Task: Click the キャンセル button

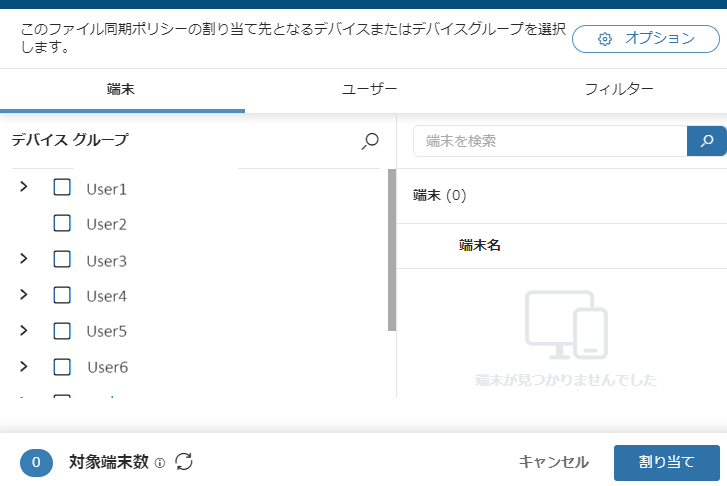Action: click(554, 462)
